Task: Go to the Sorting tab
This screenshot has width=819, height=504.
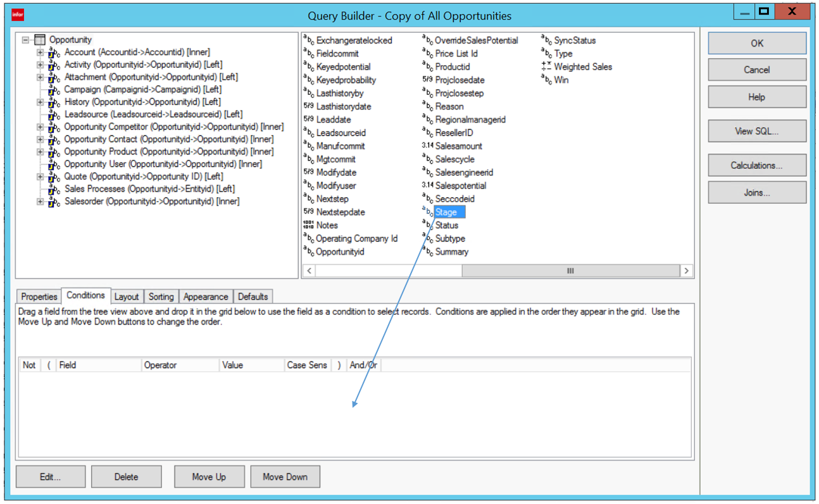Action: [x=161, y=297]
